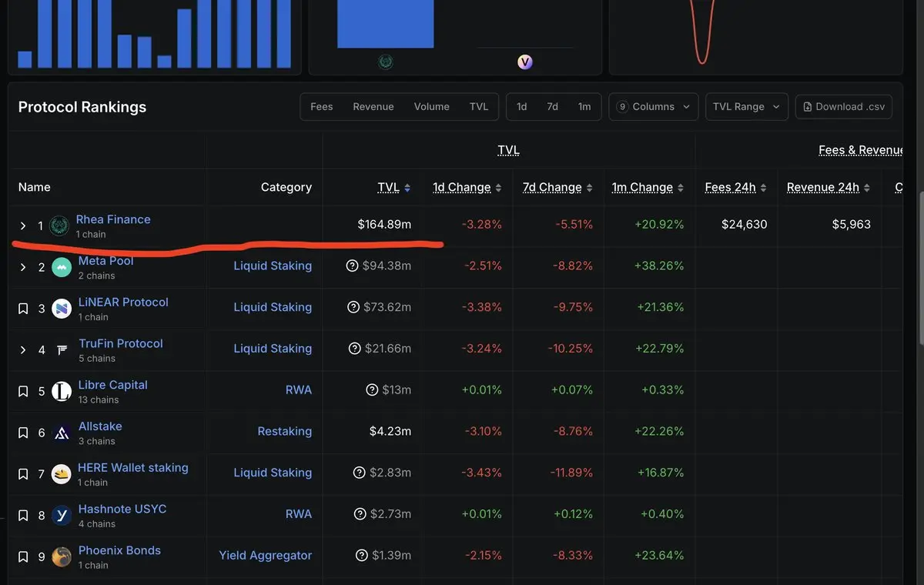Download the rankings as .csv
Screen dimensions: 924x585
coord(844,107)
